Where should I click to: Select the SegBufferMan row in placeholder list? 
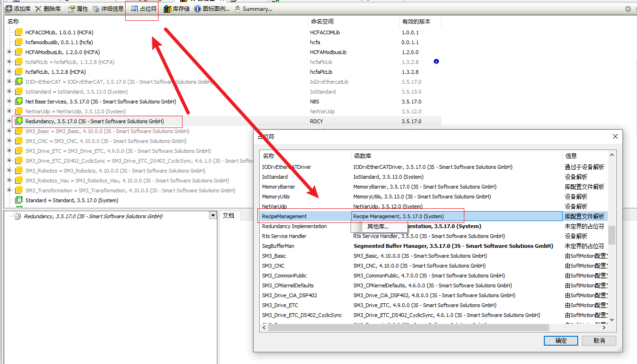pos(278,246)
